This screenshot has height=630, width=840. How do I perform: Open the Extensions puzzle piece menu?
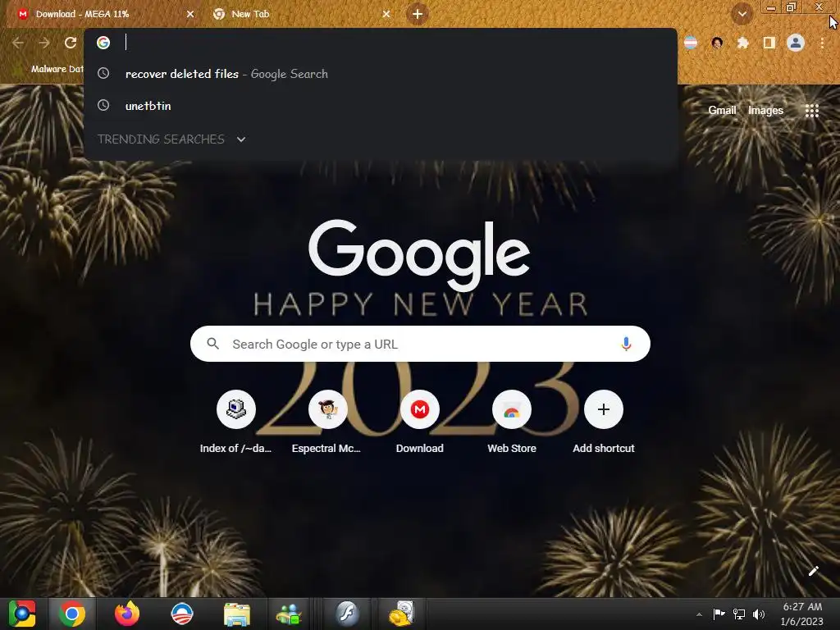(x=742, y=43)
